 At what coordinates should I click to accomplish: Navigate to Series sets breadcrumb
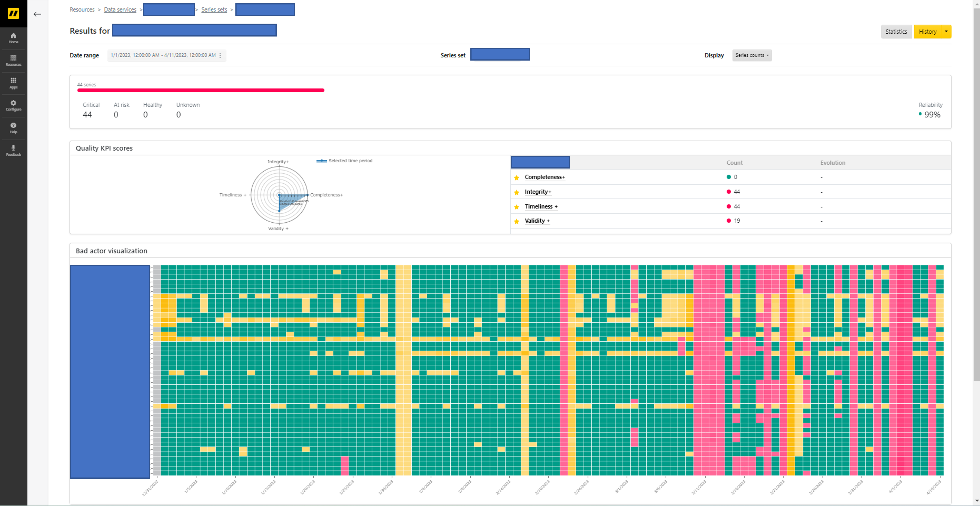point(214,10)
